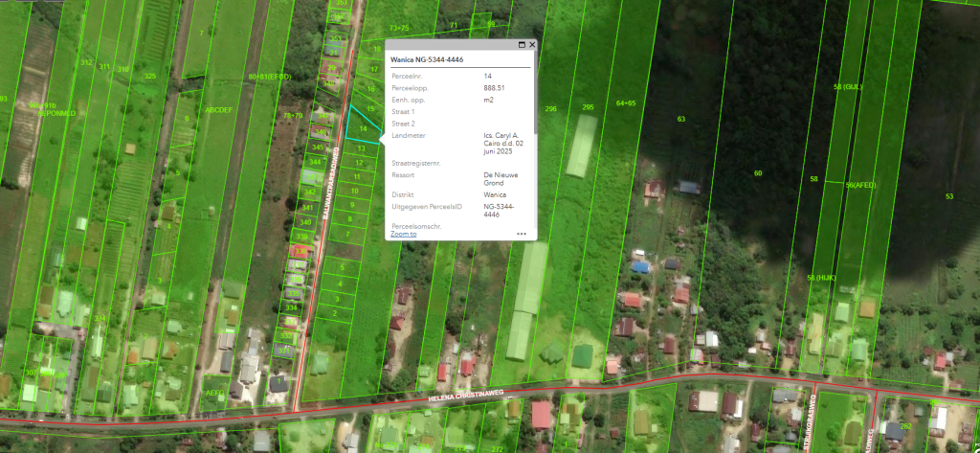This screenshot has height=453, width=980.
Task: Maximize the Wanica parcel info popup
Action: [522, 45]
